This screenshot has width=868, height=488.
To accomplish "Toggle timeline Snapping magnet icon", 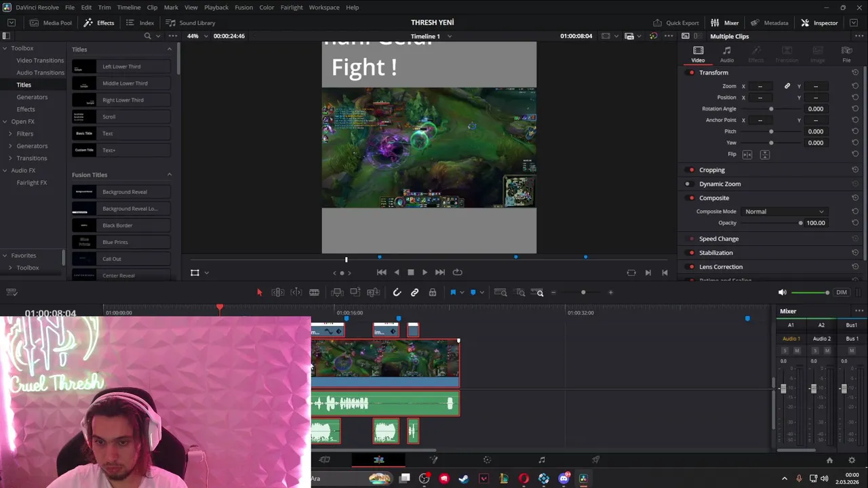I will click(x=397, y=292).
